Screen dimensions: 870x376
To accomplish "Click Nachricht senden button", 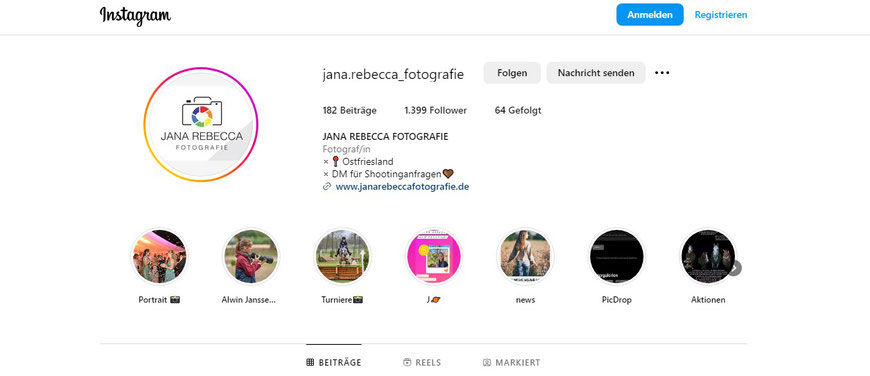I will pos(596,73).
